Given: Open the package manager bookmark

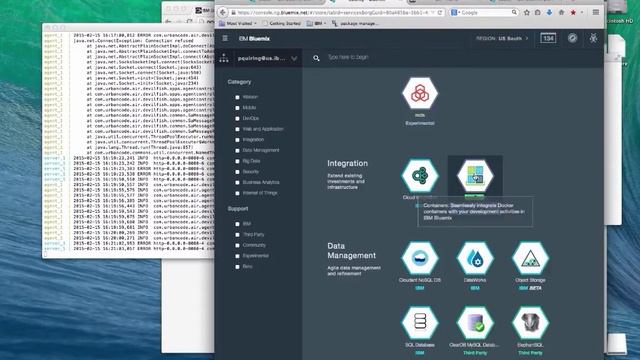Looking at the screenshot, I should click(356, 24).
